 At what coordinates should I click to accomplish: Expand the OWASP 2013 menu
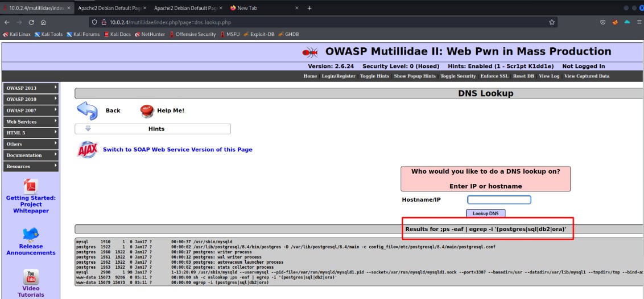31,88
